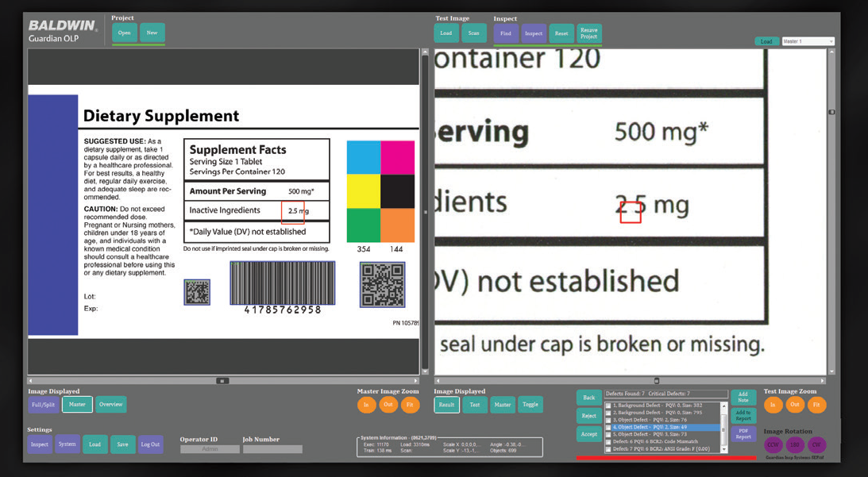Zoom in on the test image
The image size is (868, 477).
tap(773, 405)
